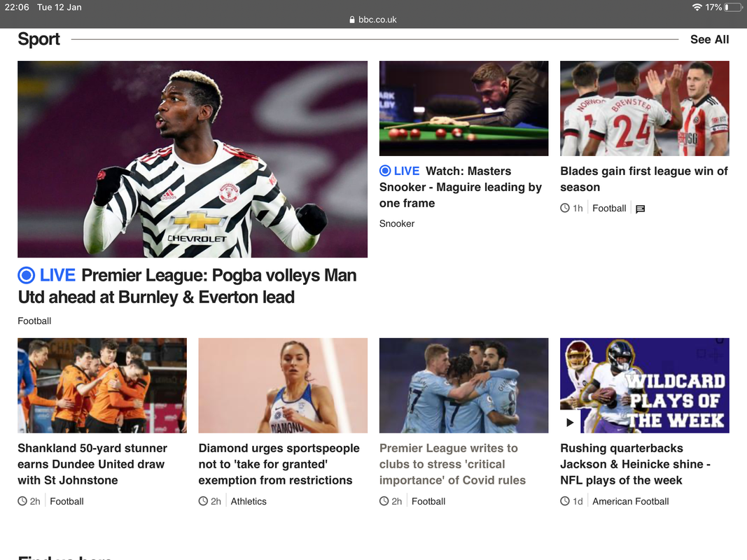
Task: Select the Football tag on the Covid rules story
Action: pos(428,501)
